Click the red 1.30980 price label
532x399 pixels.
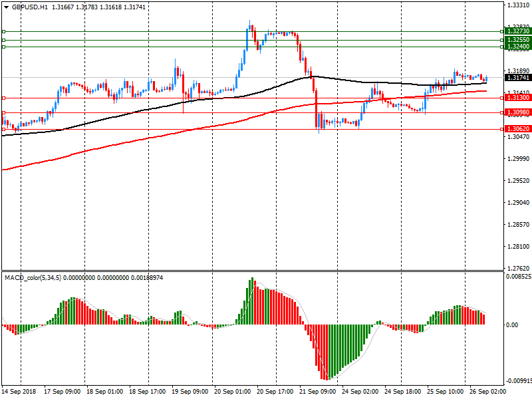pos(517,112)
